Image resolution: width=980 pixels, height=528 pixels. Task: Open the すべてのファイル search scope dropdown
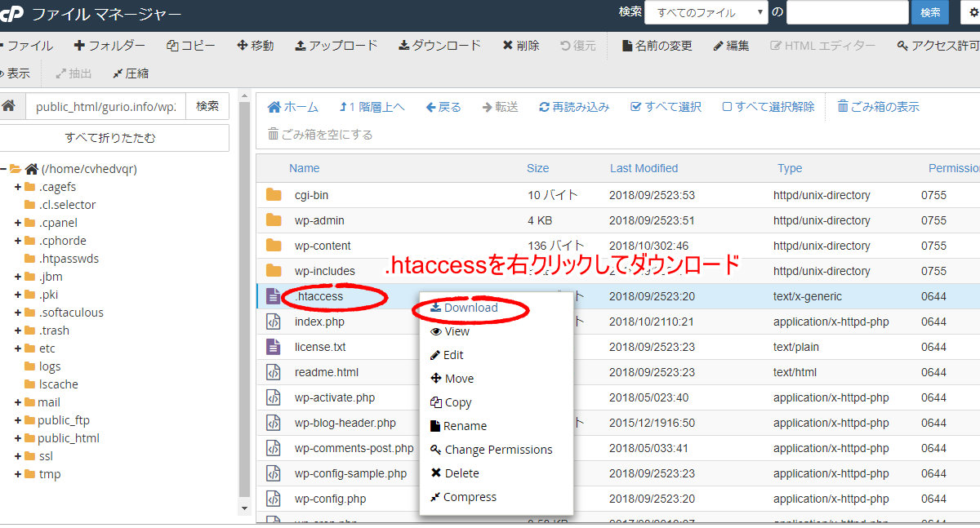tap(706, 12)
